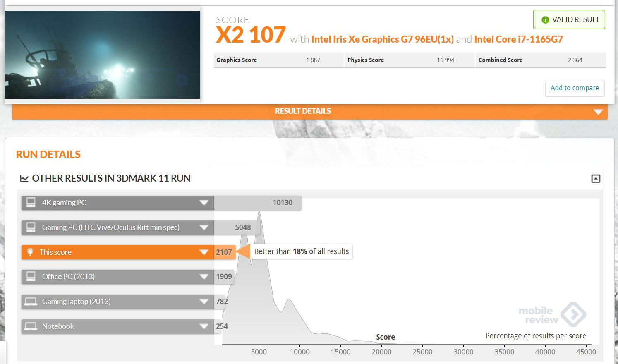Screen dimensions: 618x364
Task: Click the underwater benchmark scene thumbnail
Action: (103, 55)
